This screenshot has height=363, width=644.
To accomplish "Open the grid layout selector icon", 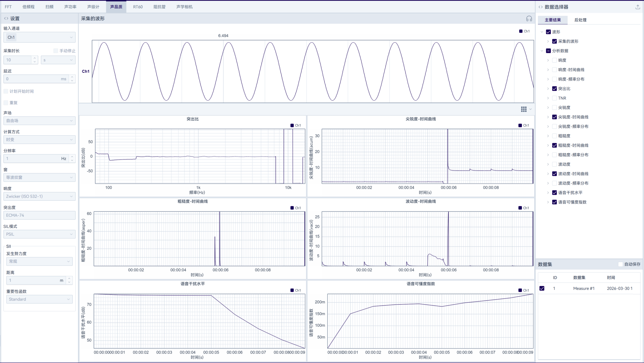I will [x=524, y=109].
